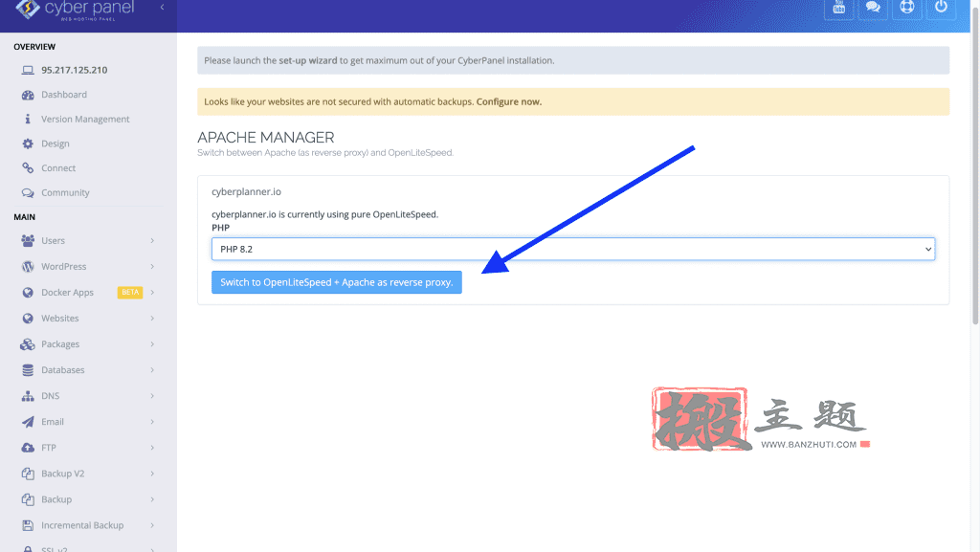Click the Packages cubes icon
This screenshot has height=552, width=980.
(28, 344)
